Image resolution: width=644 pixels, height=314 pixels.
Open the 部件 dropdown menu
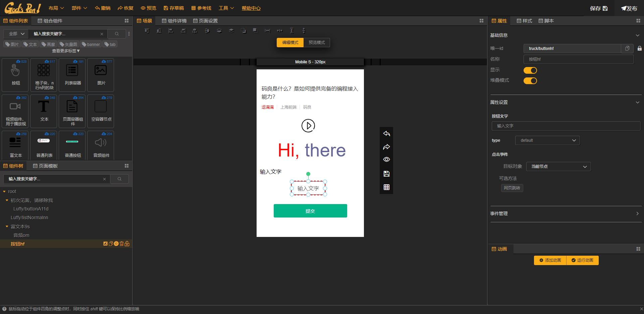[x=79, y=8]
